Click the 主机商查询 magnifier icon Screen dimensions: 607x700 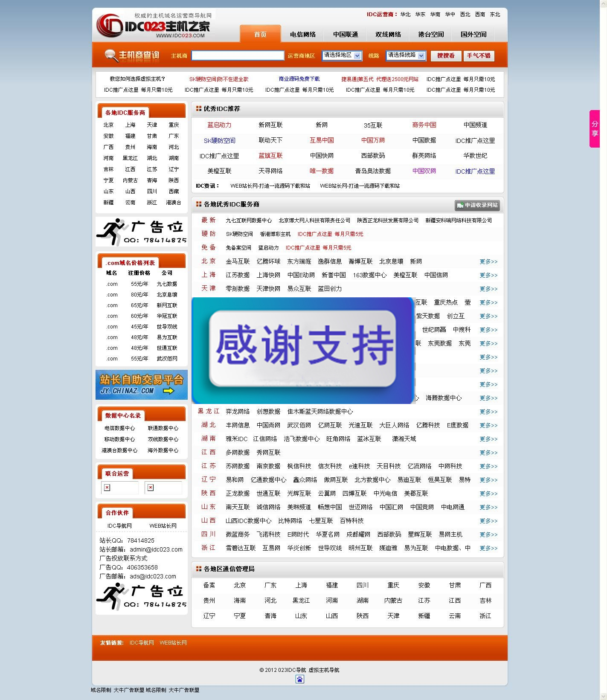(x=111, y=55)
